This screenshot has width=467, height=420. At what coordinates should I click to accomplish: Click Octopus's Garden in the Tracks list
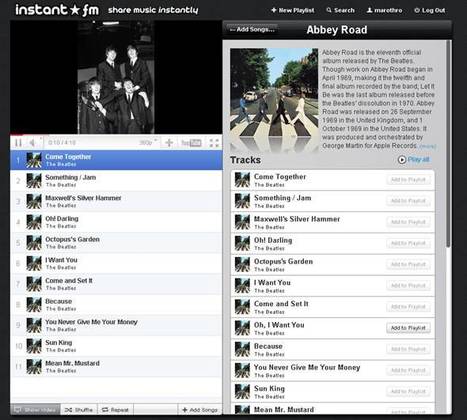point(283,261)
